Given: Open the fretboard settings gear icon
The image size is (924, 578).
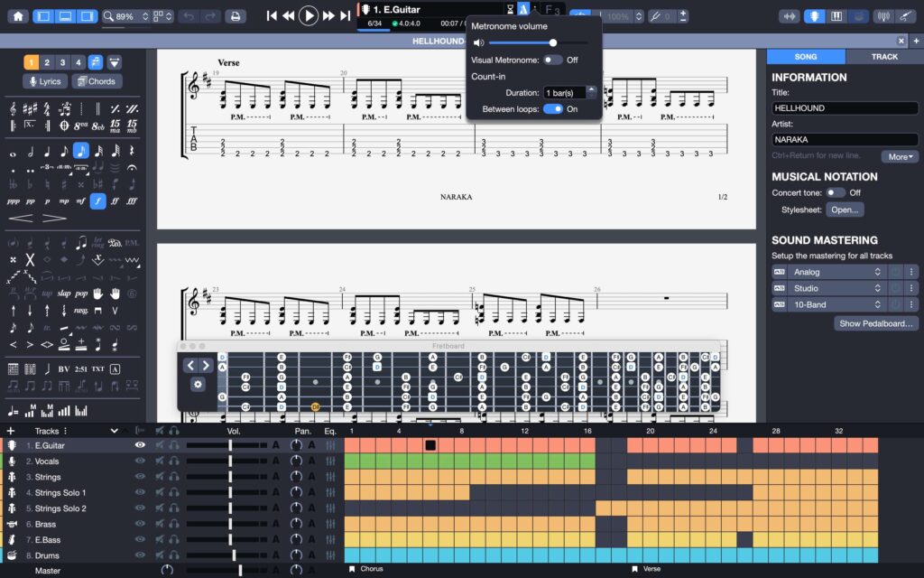Looking at the screenshot, I should coord(199,384).
